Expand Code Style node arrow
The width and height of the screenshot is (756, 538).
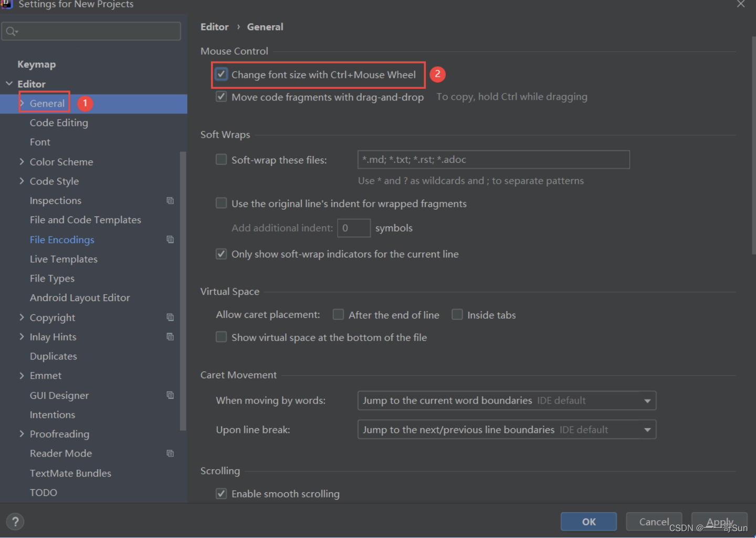point(22,181)
